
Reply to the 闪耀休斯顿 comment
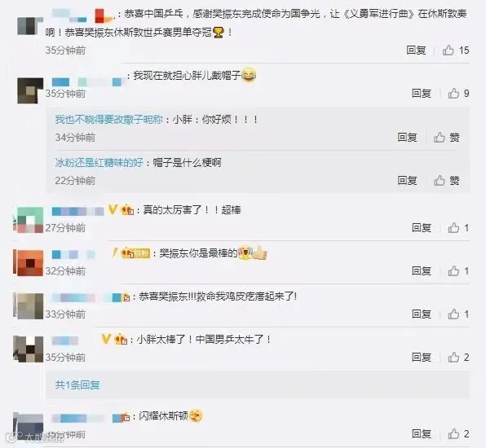pos(422,434)
